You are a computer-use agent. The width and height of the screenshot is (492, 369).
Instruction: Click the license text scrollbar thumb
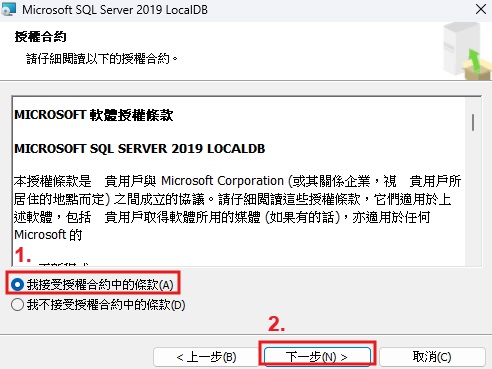473,122
